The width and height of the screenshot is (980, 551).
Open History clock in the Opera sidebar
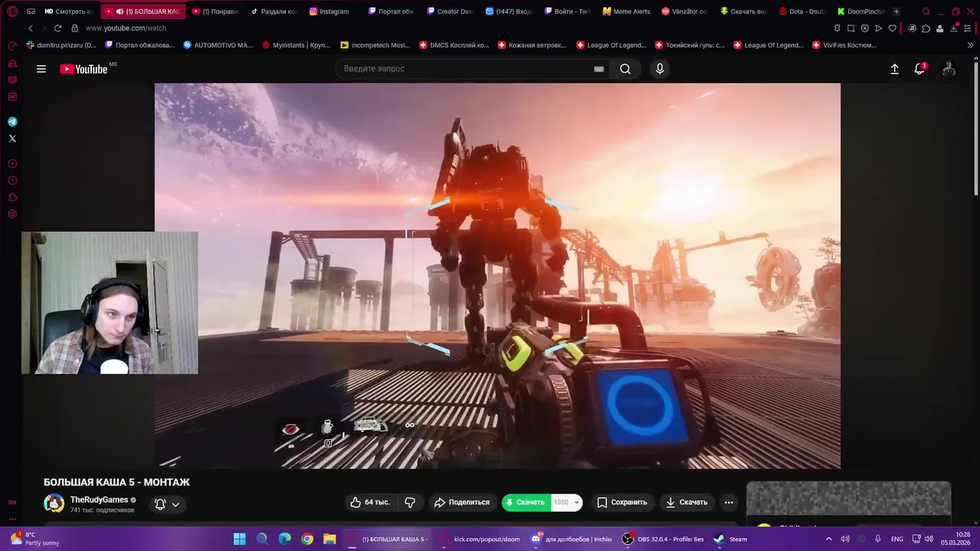click(12, 181)
